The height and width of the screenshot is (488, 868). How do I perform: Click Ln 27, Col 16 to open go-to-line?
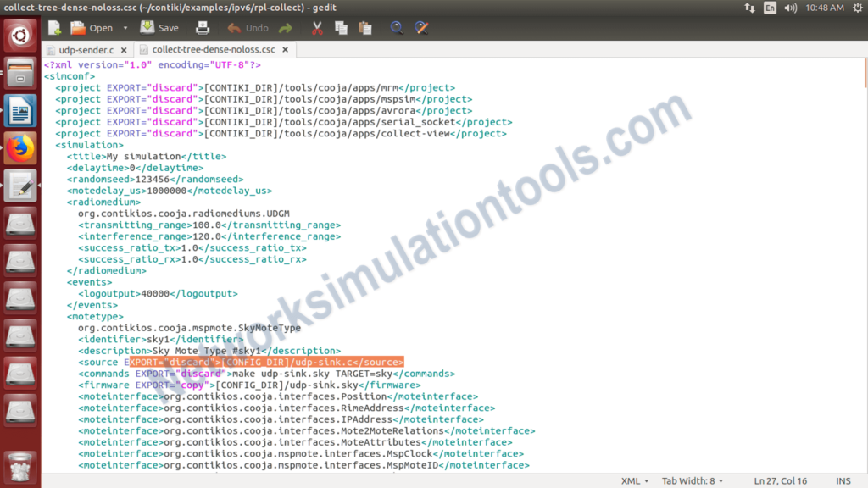click(x=780, y=480)
